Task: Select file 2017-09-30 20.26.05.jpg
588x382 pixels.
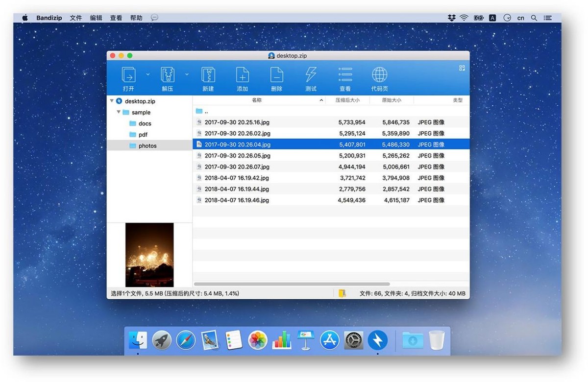Action: pyautogui.click(x=331, y=156)
